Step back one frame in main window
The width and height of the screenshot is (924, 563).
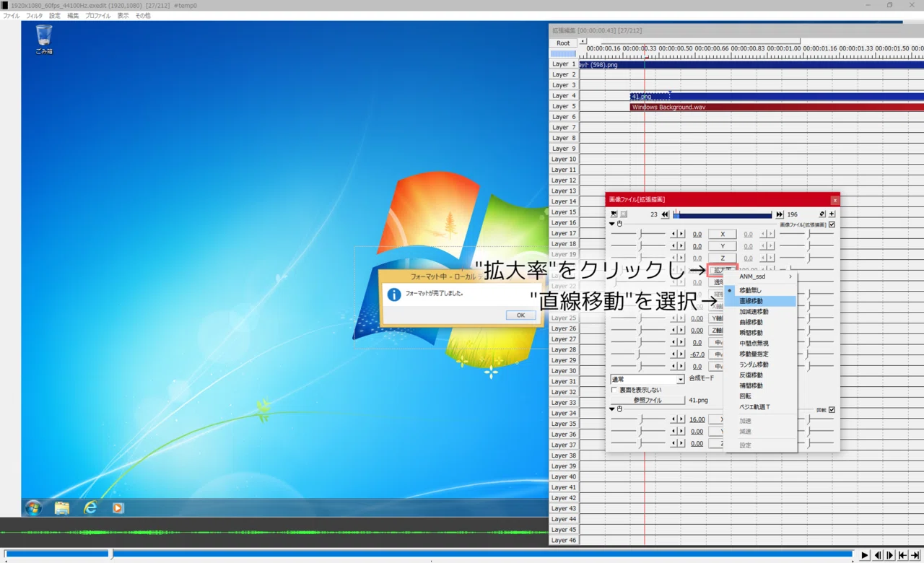pyautogui.click(x=878, y=555)
